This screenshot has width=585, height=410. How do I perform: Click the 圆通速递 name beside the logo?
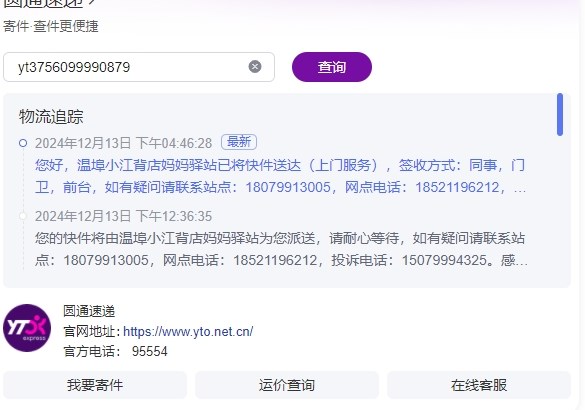coord(89,311)
